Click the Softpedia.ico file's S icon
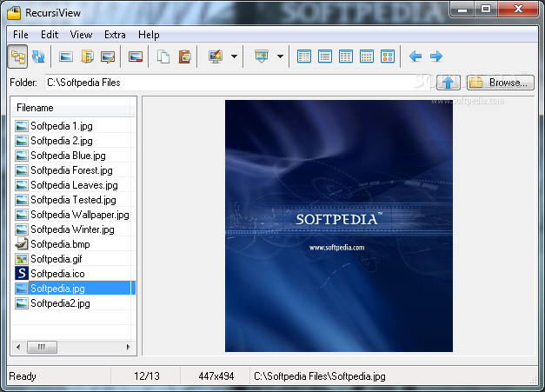The height and width of the screenshot is (392, 545). tap(22, 274)
